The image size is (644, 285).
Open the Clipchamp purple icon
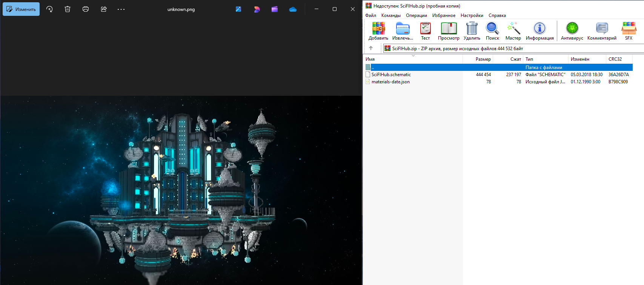(x=275, y=9)
